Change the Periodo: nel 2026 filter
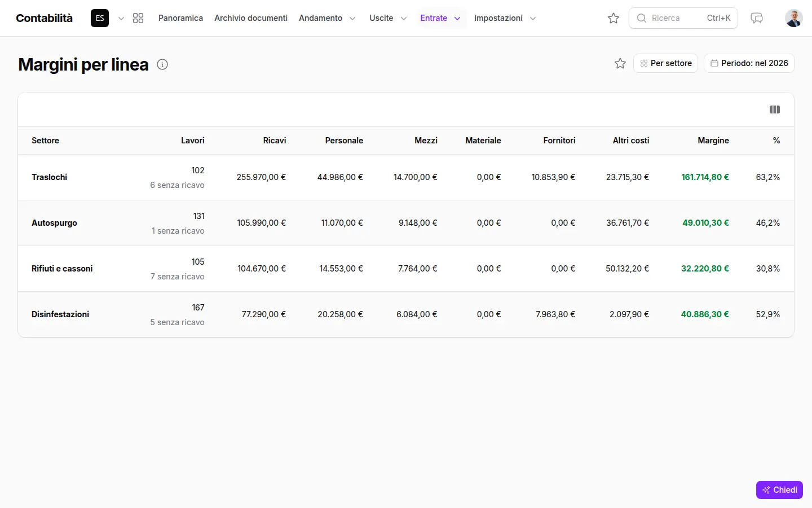Viewport: 812px width, 508px height. coord(749,63)
